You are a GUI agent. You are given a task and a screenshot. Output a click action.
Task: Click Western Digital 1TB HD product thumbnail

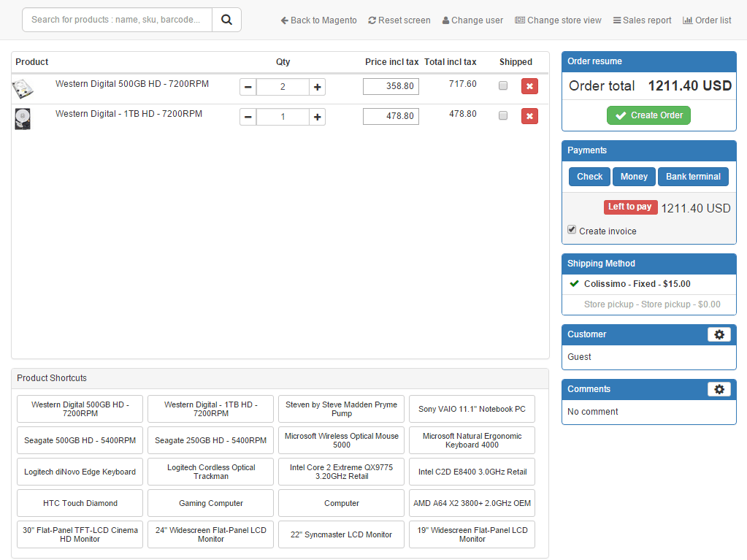click(x=23, y=118)
